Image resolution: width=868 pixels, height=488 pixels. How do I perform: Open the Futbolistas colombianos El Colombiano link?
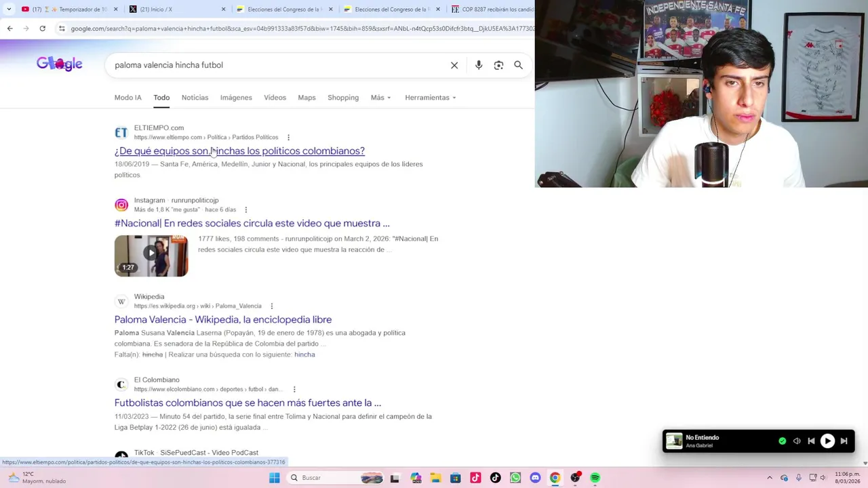pyautogui.click(x=248, y=403)
